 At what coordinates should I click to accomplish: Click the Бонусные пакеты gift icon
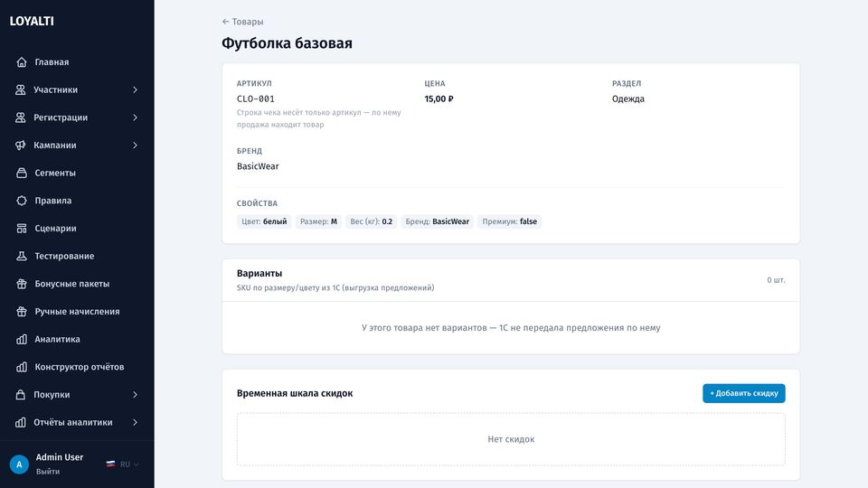click(22, 283)
